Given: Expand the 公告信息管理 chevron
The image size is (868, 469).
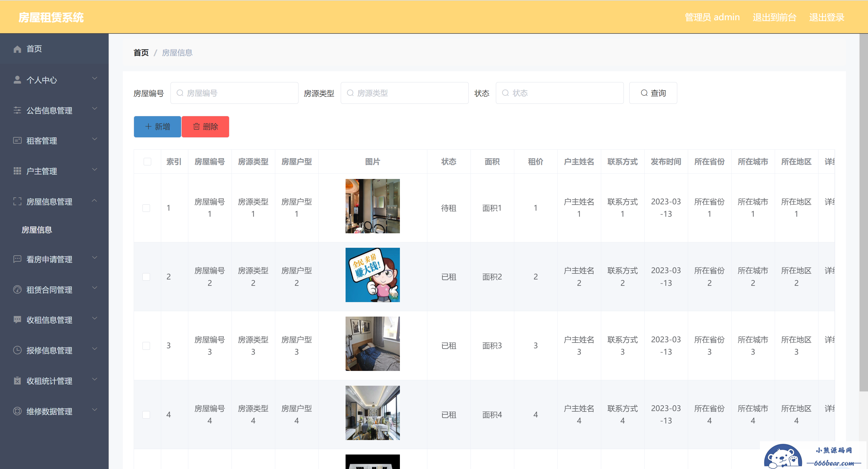Looking at the screenshot, I should 95,109.
